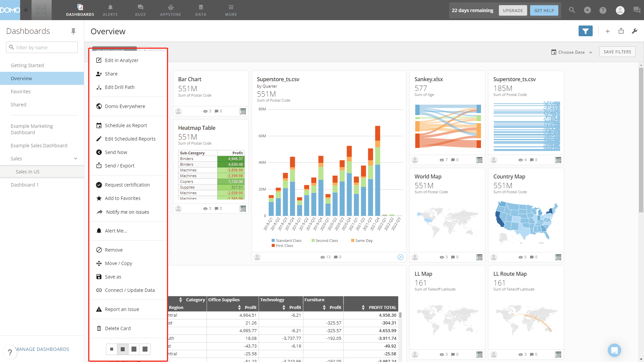Click the plus next to Domo logo
The image size is (644, 362).
point(26,10)
